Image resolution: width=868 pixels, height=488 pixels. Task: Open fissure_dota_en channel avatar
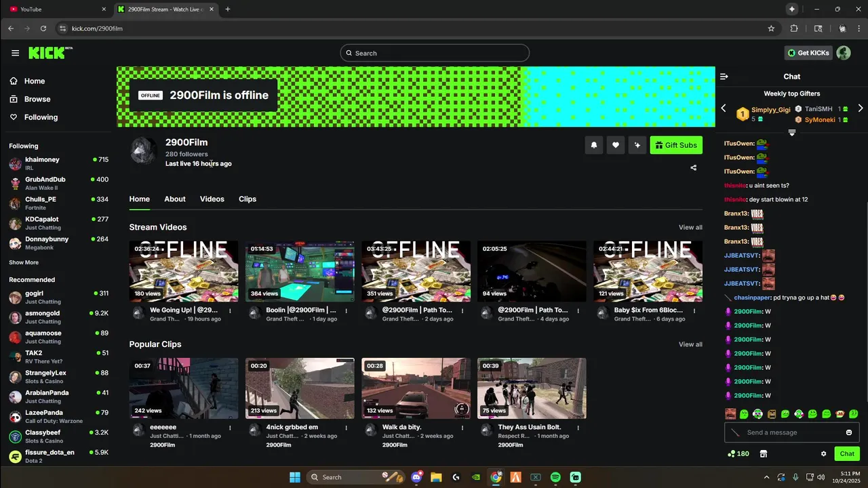(x=15, y=456)
